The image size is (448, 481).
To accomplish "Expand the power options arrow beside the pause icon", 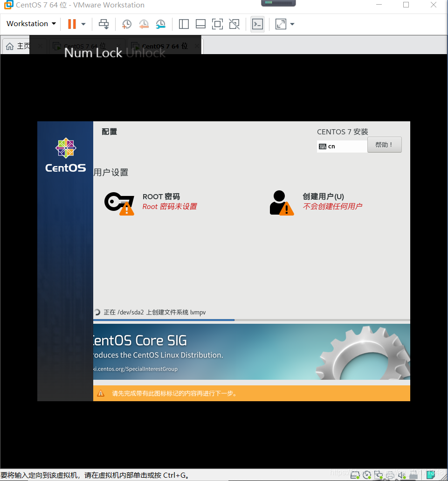I will pyautogui.click(x=83, y=24).
